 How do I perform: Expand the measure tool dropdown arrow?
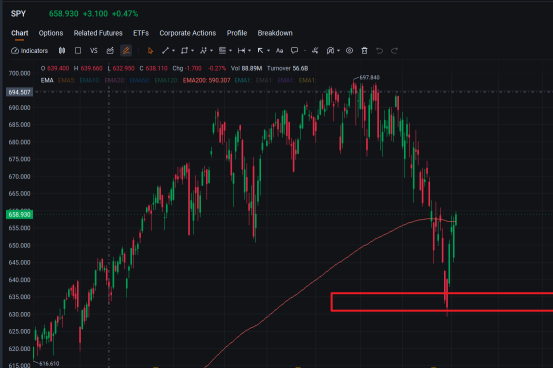click(x=249, y=51)
